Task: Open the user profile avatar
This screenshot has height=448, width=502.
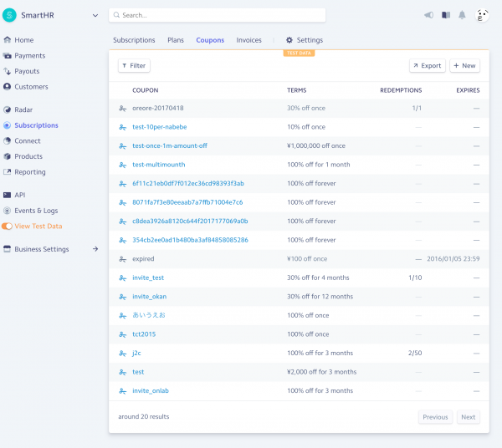Action: 482,15
